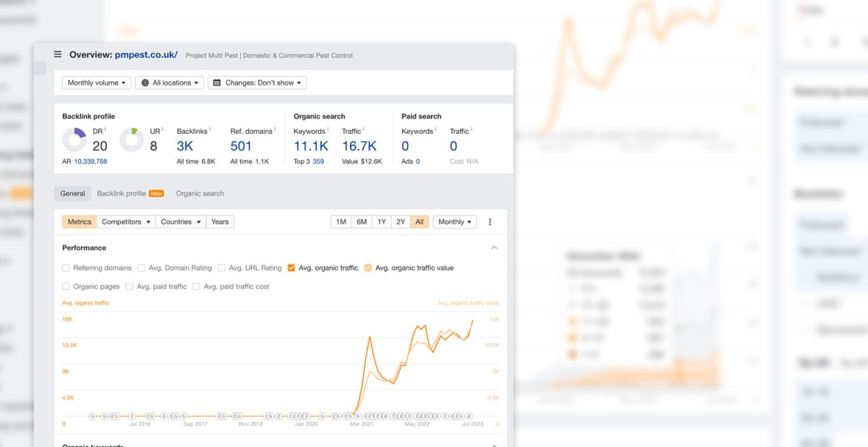Set chart range to 6M
The image size is (868, 447).
(361, 222)
